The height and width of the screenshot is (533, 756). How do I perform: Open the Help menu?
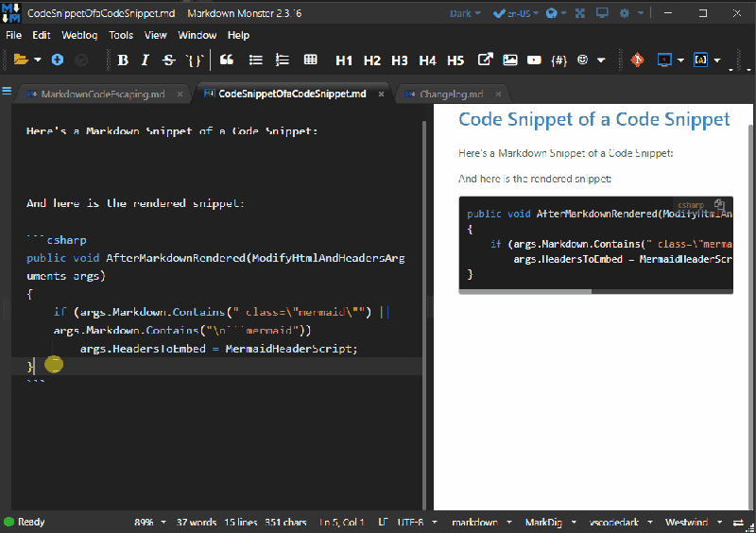point(239,35)
